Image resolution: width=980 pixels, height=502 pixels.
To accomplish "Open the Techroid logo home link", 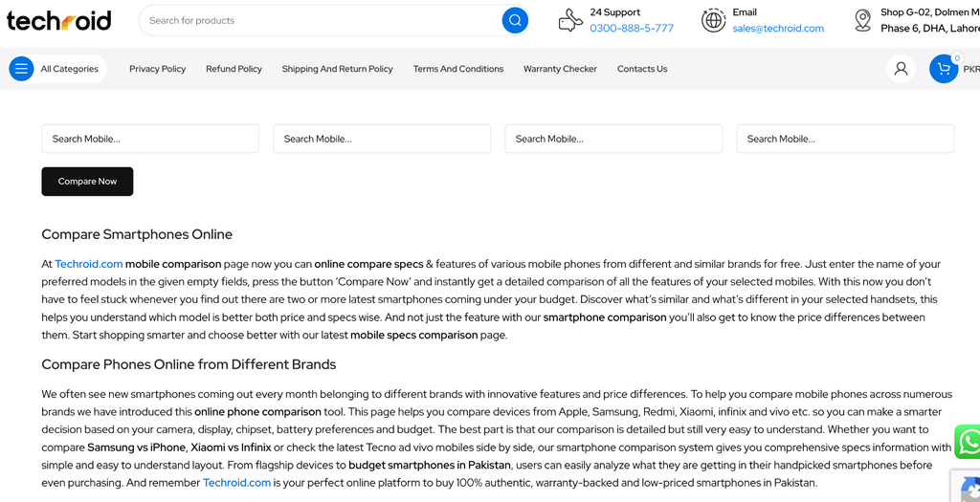I will [x=58, y=20].
